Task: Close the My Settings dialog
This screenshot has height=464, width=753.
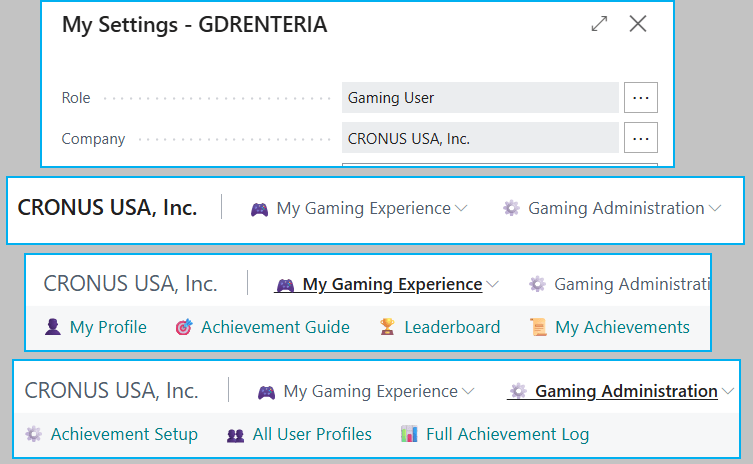Action: coord(638,24)
